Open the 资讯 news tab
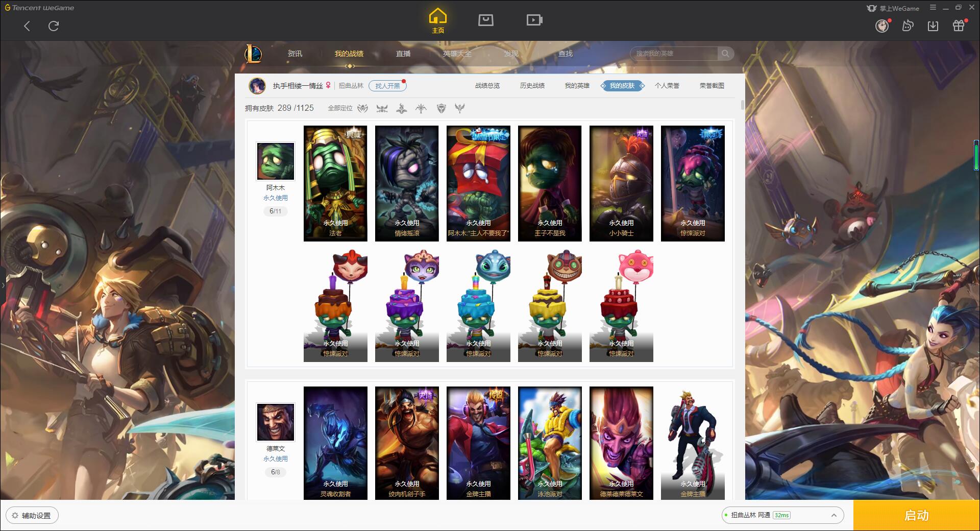 point(295,54)
